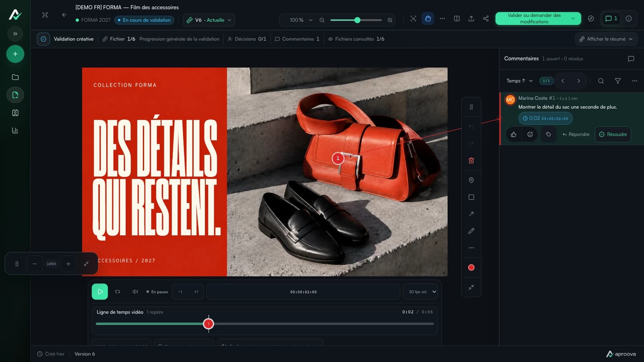Open the V6 Actuelle version dropdown
Image resolution: width=644 pixels, height=362 pixels.
click(x=209, y=20)
